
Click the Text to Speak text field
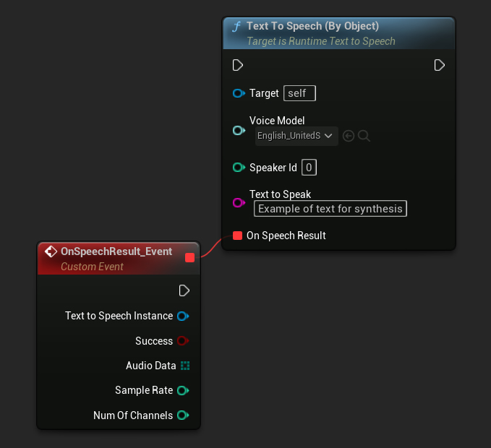coord(330,209)
